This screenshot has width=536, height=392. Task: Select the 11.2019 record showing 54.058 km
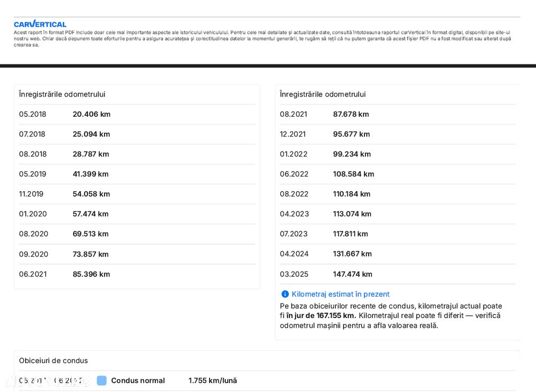[x=137, y=194]
